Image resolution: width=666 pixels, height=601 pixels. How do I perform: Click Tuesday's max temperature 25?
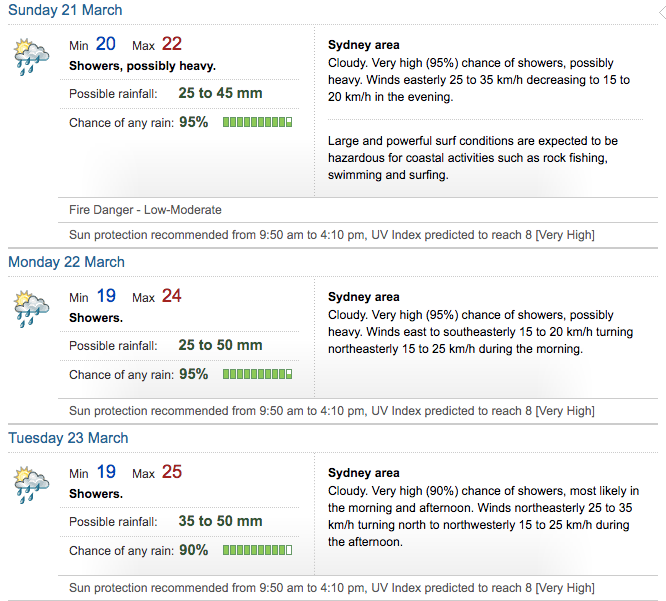pyautogui.click(x=172, y=472)
